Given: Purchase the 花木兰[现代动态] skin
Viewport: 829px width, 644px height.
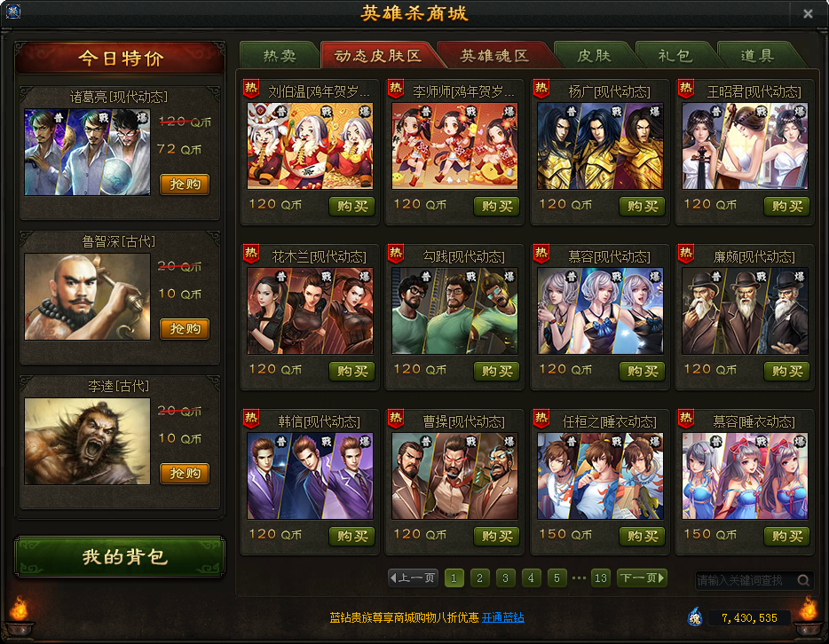Looking at the screenshot, I should tap(351, 371).
